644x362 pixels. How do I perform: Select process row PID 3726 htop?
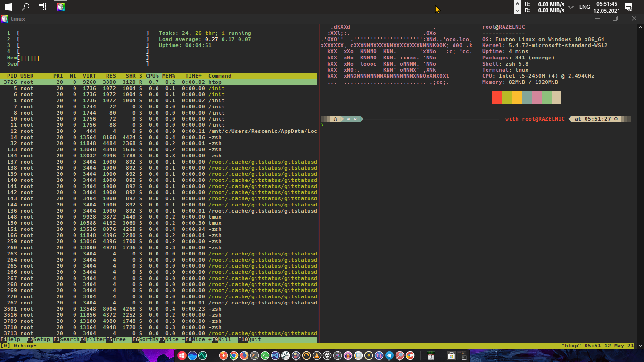click(x=159, y=82)
